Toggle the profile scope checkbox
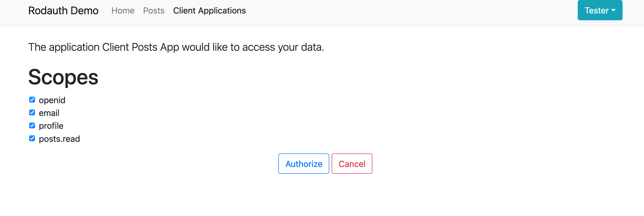This screenshot has width=644, height=216. 32,126
